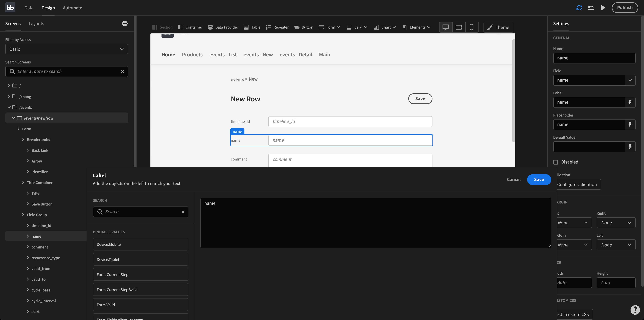Click the lightning binding icon beside Placeholder

pos(630,125)
